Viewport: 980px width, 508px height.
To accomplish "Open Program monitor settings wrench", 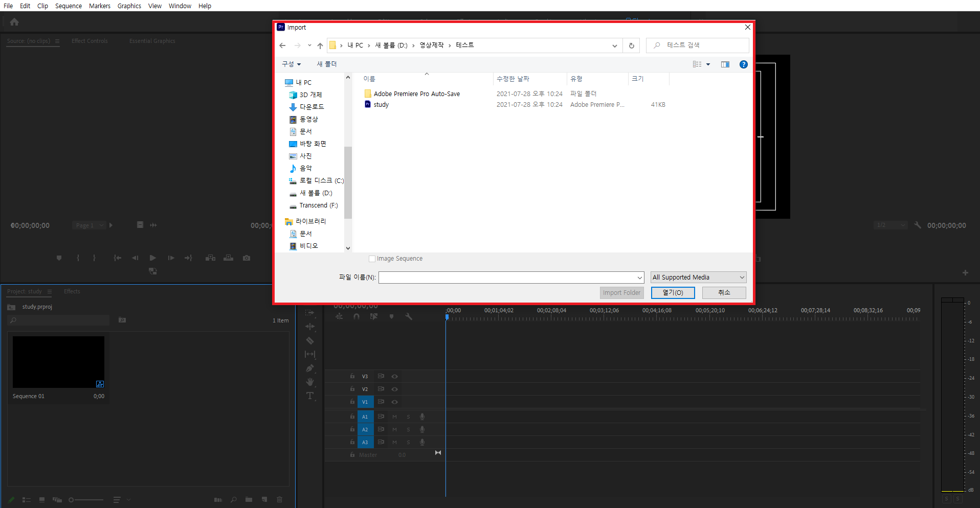I will tap(918, 225).
